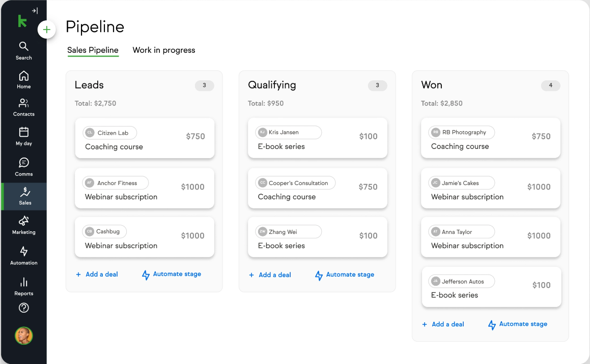Select the Sales Pipeline tab

[93, 50]
